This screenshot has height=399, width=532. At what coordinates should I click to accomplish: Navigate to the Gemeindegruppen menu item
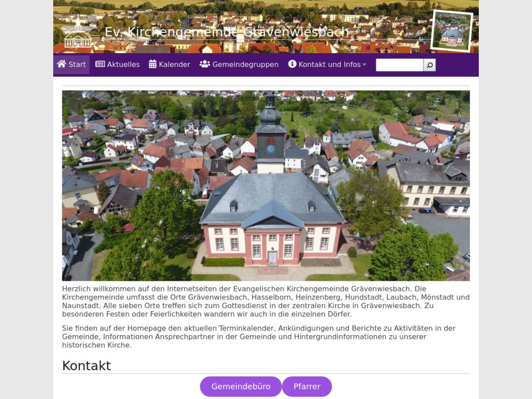245,64
